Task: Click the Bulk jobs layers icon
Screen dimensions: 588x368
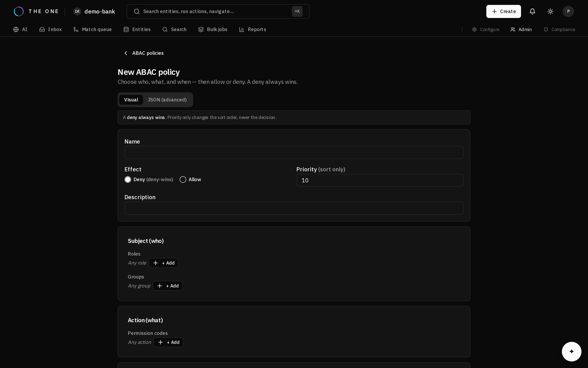Action: (x=201, y=29)
